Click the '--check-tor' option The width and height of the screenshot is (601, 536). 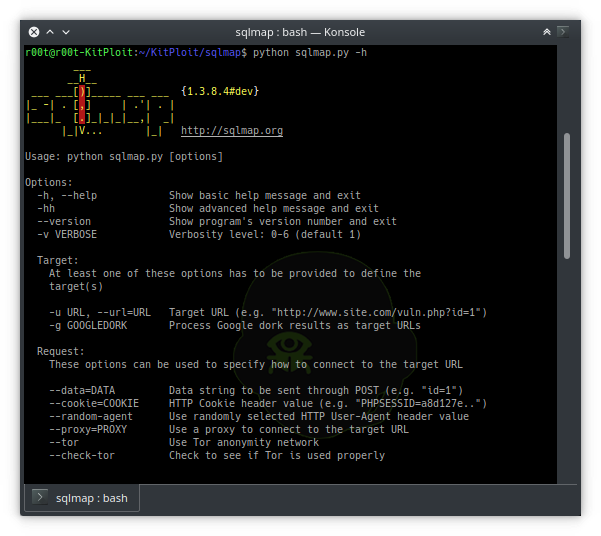[82, 455]
